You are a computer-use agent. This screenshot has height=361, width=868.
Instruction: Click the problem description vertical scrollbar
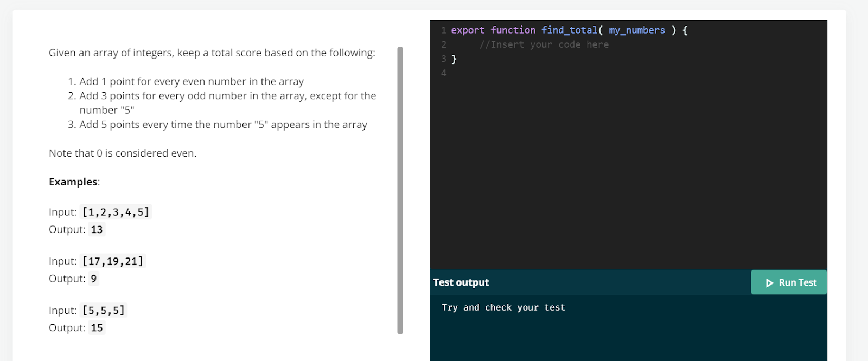pyautogui.click(x=400, y=190)
